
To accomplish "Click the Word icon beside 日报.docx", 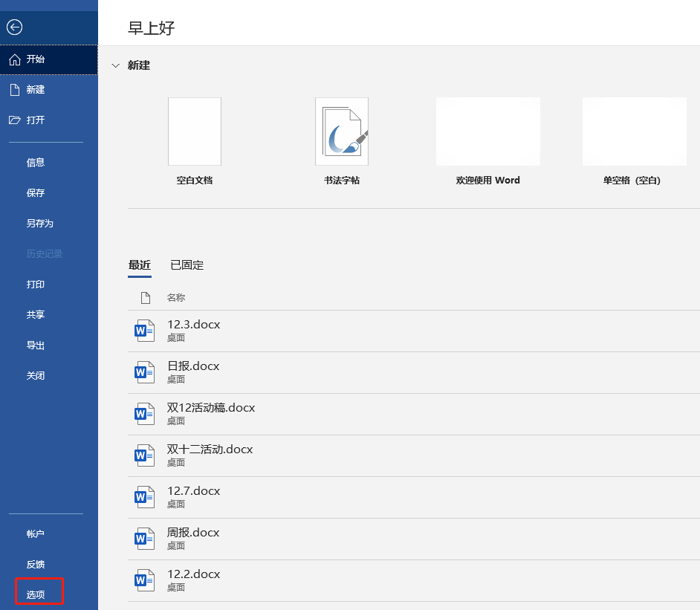I will [145, 372].
